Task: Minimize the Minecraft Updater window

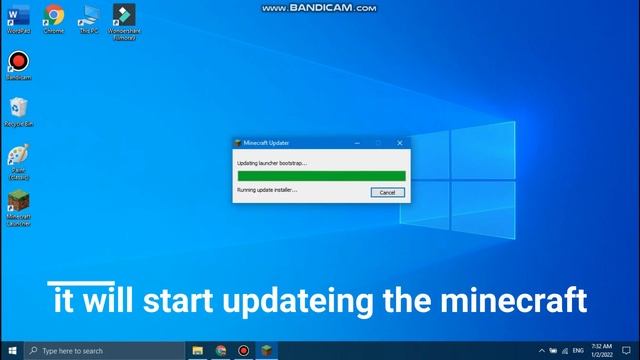Action: pyautogui.click(x=357, y=143)
